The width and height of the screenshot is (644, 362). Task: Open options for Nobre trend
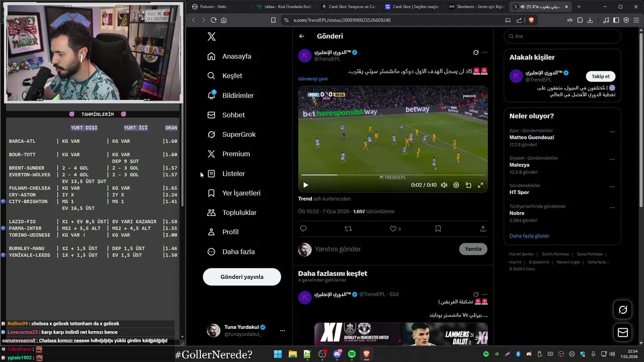coord(612,208)
